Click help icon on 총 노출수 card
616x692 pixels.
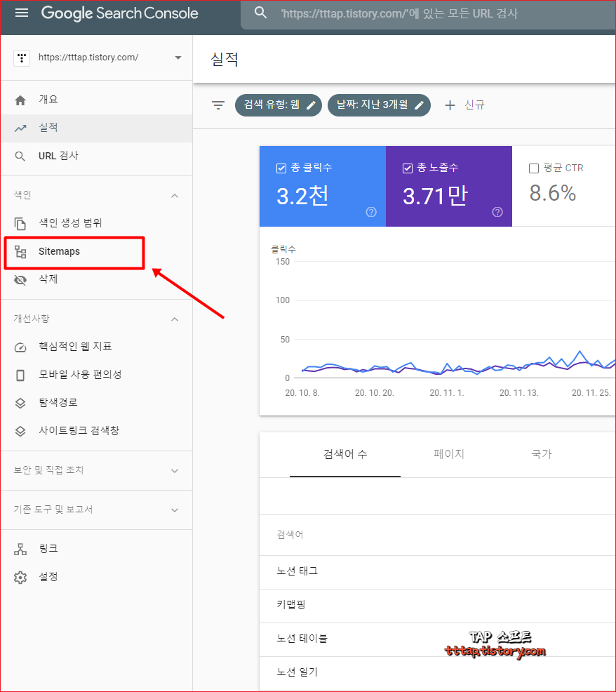point(497,212)
